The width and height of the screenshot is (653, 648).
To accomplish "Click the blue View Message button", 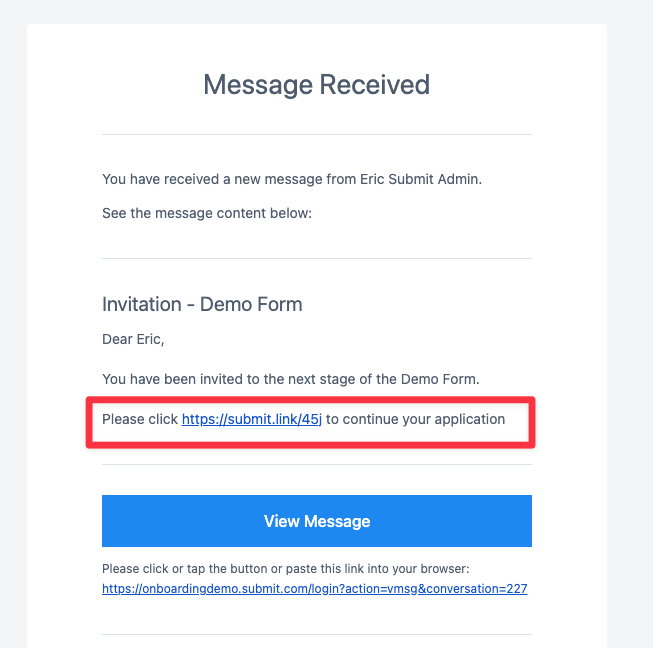I will 317,521.
